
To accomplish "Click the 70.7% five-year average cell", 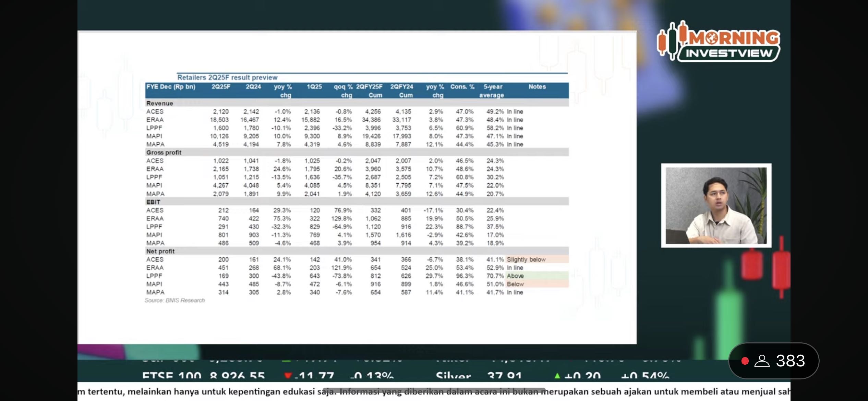I will 495,276.
